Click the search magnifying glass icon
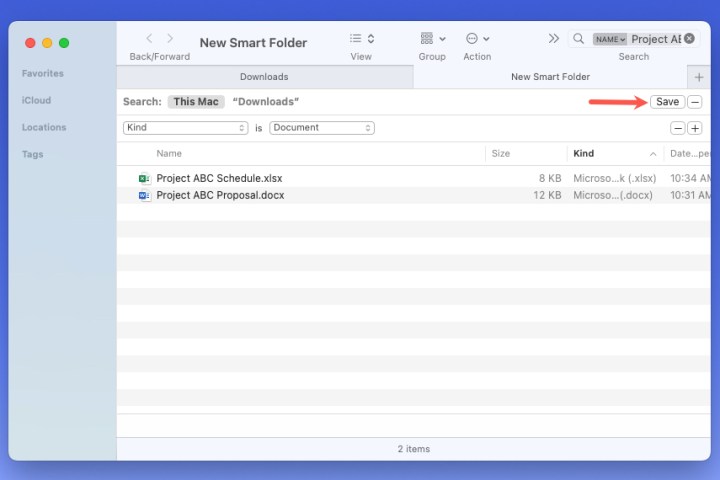This screenshot has width=720, height=480. point(578,39)
